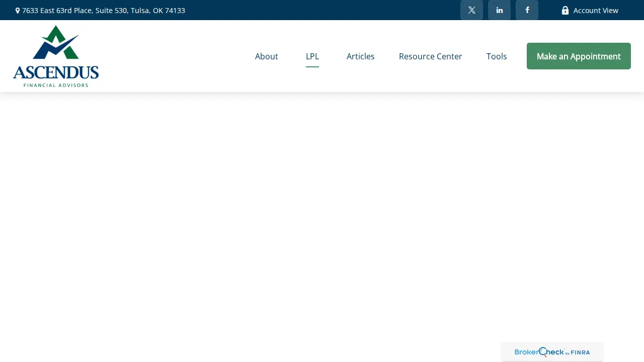Click the Make an Appointment button
644x362 pixels.
(579, 56)
